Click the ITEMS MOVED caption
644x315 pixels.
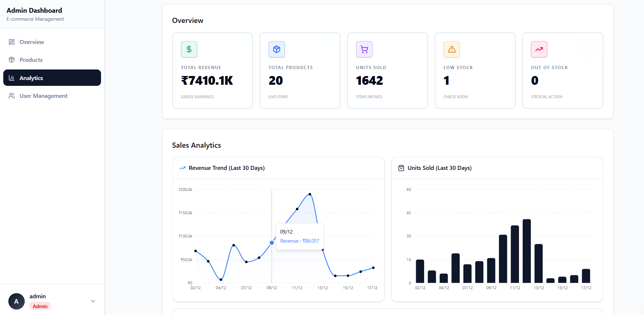[369, 97]
